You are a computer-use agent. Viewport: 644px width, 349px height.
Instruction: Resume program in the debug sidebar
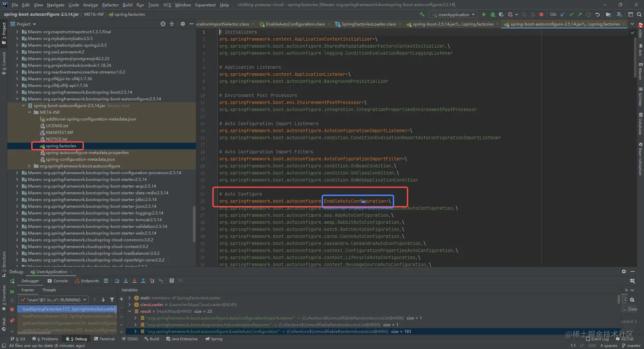12,292
